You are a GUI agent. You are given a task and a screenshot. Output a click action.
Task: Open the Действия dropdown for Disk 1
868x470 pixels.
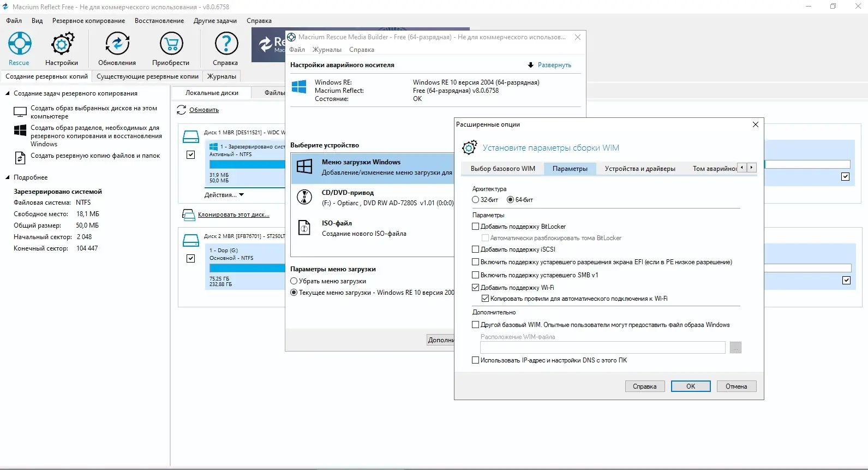[x=224, y=195]
